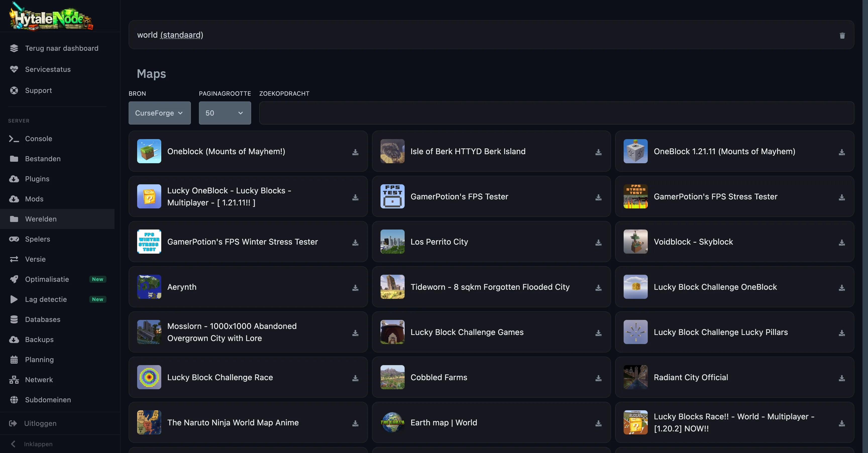Click the Lucky Block Challenge Games title

point(467,332)
